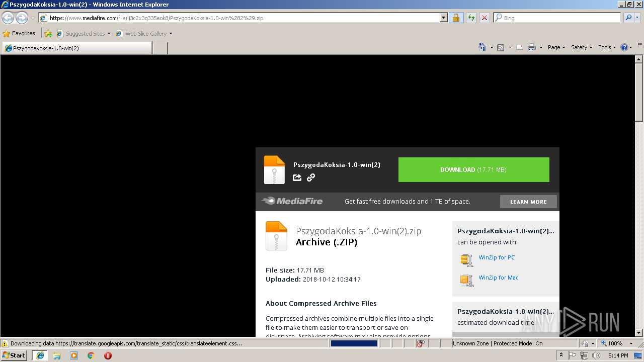Click the 5:14 PM clock
Screen dimensions: 644x362
[618, 355]
